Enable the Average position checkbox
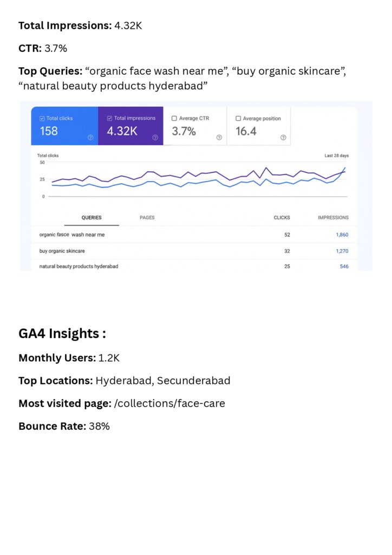The image size is (392, 555). (238, 118)
